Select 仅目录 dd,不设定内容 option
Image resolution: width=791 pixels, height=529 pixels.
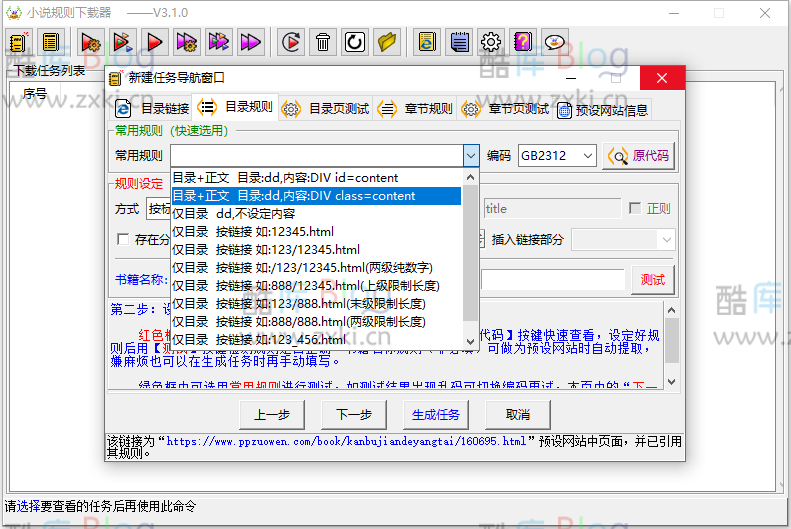pos(316,214)
